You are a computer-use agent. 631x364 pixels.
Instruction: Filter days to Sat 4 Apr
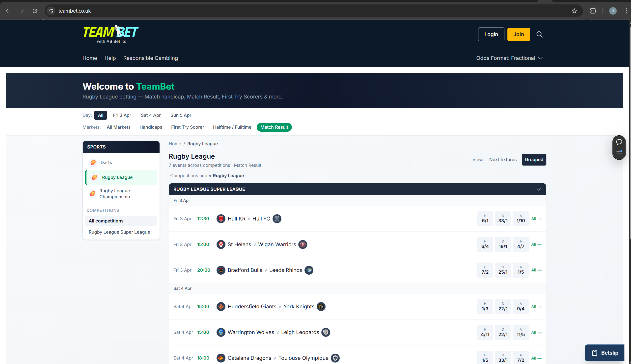coord(151,115)
